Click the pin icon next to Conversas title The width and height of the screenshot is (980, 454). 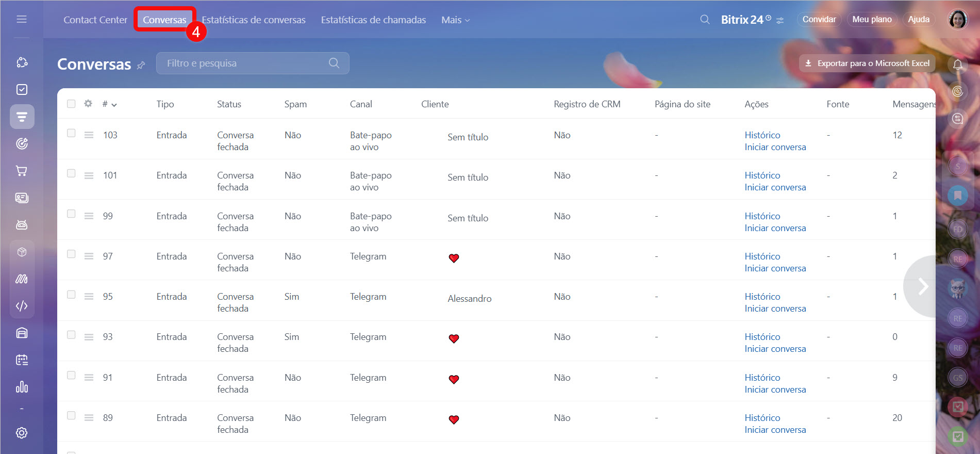[141, 65]
